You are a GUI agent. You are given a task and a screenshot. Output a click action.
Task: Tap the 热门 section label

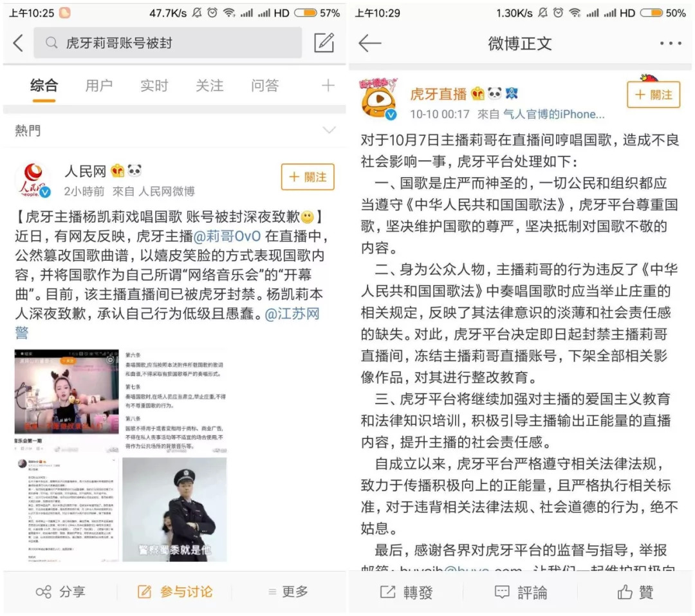[x=28, y=131]
